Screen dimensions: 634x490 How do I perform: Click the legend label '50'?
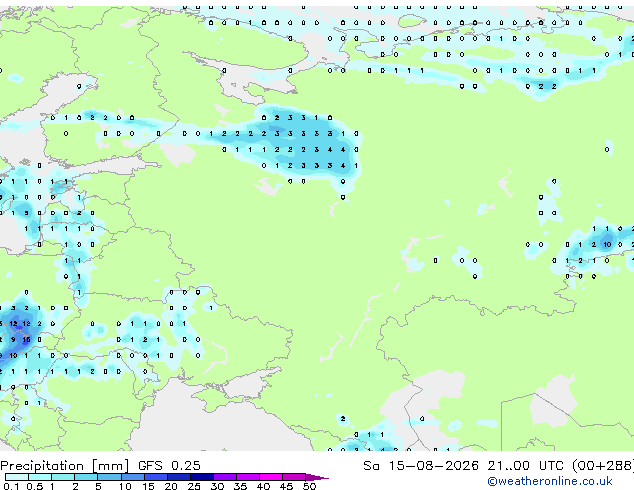(x=309, y=486)
